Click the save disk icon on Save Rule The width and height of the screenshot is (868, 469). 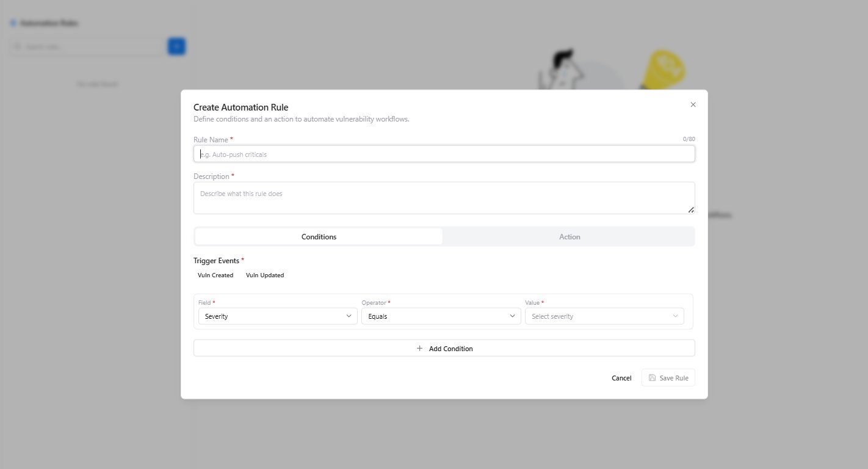click(x=652, y=378)
